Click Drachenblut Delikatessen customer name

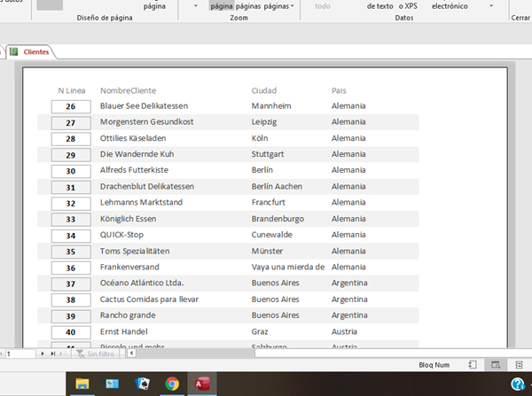[147, 186]
